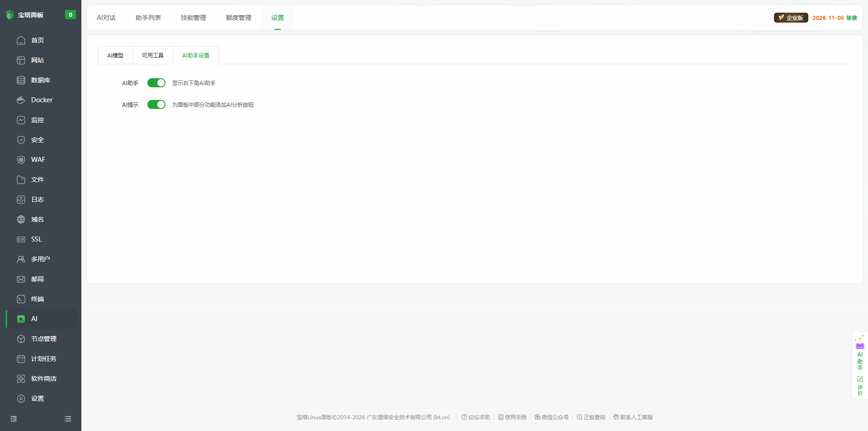Open the 软件商店 software store

(x=43, y=379)
